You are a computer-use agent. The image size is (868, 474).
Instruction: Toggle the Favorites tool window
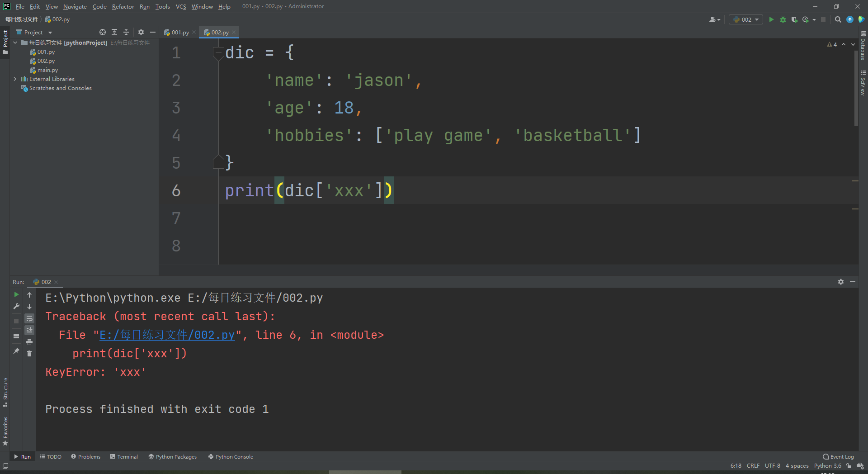tap(5, 431)
